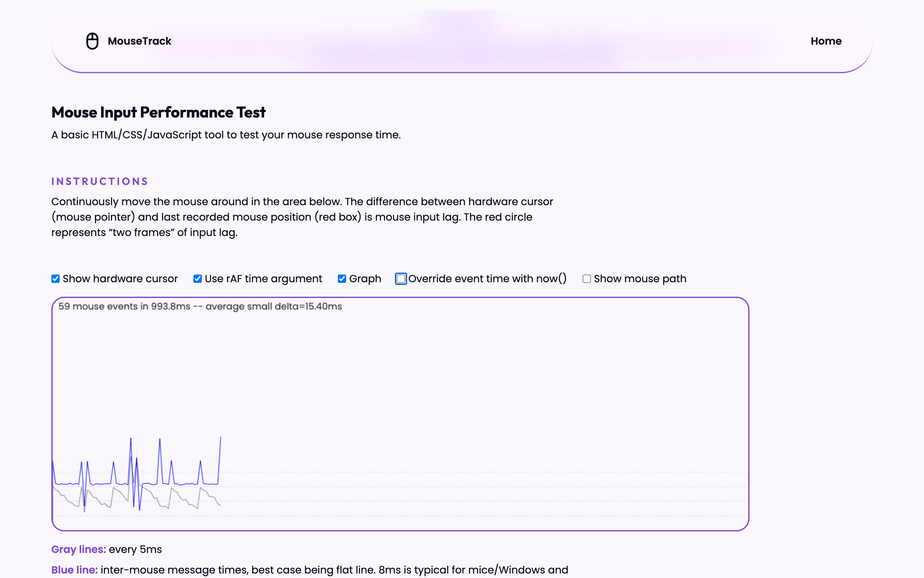Image resolution: width=924 pixels, height=578 pixels.
Task: Click the 'A basic HTML/CSS/JavaScript tool' subtitle text
Action: tap(226, 135)
